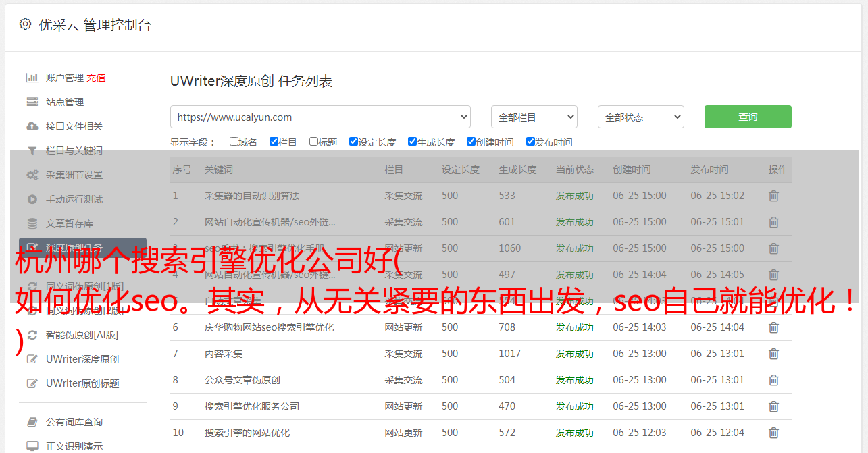This screenshot has width=868, height=453.
Task: Delete row 6 庆华购物网站seo搜索引擎优化
Action: click(774, 327)
